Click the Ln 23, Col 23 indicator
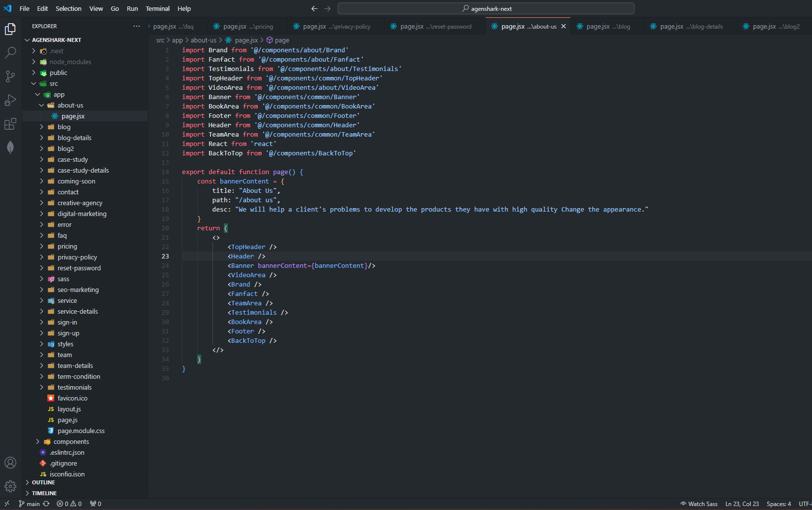Image resolution: width=812 pixels, height=510 pixels. (742, 504)
